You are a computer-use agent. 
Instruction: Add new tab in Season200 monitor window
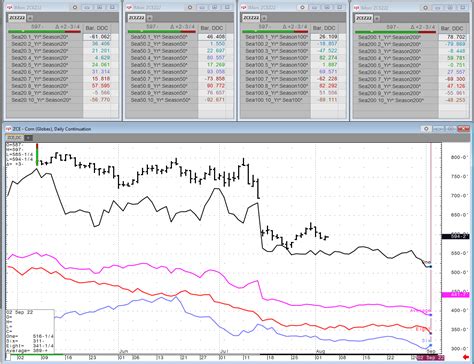coord(378,18)
